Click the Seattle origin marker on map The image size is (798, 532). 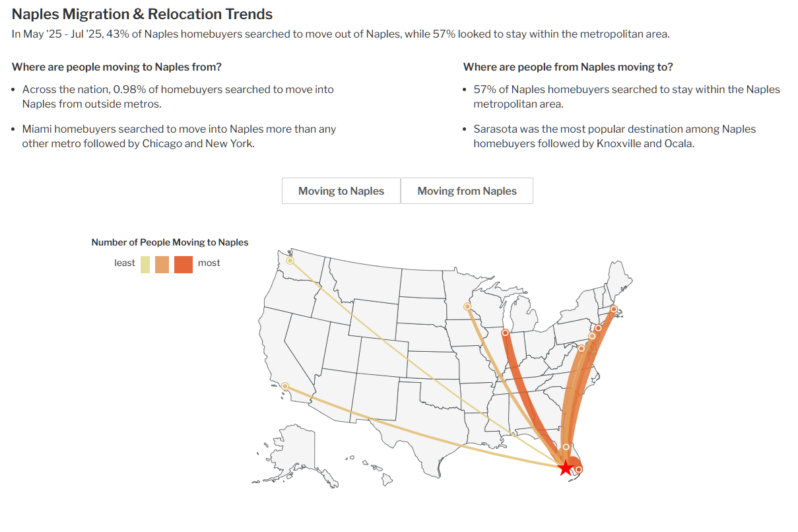click(290, 261)
